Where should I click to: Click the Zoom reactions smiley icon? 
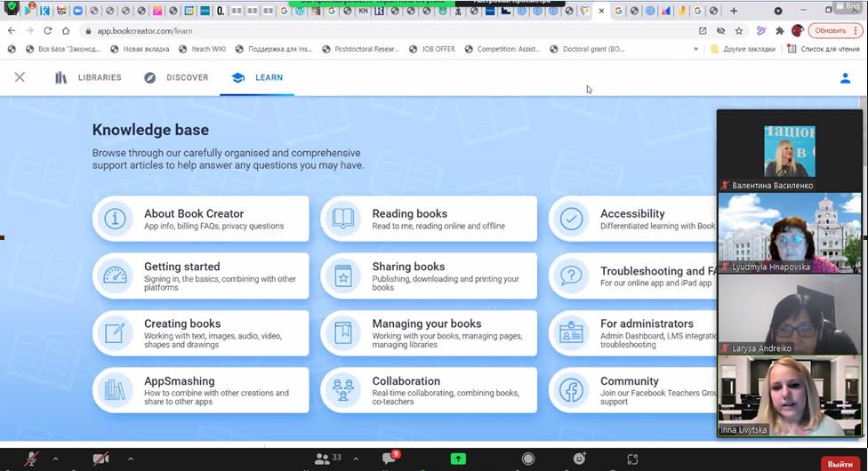(580, 459)
